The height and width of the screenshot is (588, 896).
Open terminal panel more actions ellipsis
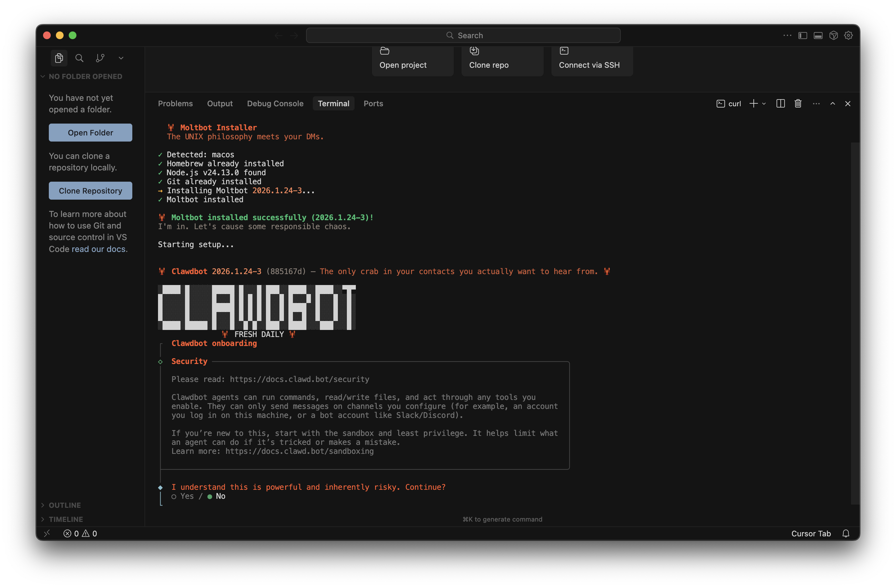point(816,103)
